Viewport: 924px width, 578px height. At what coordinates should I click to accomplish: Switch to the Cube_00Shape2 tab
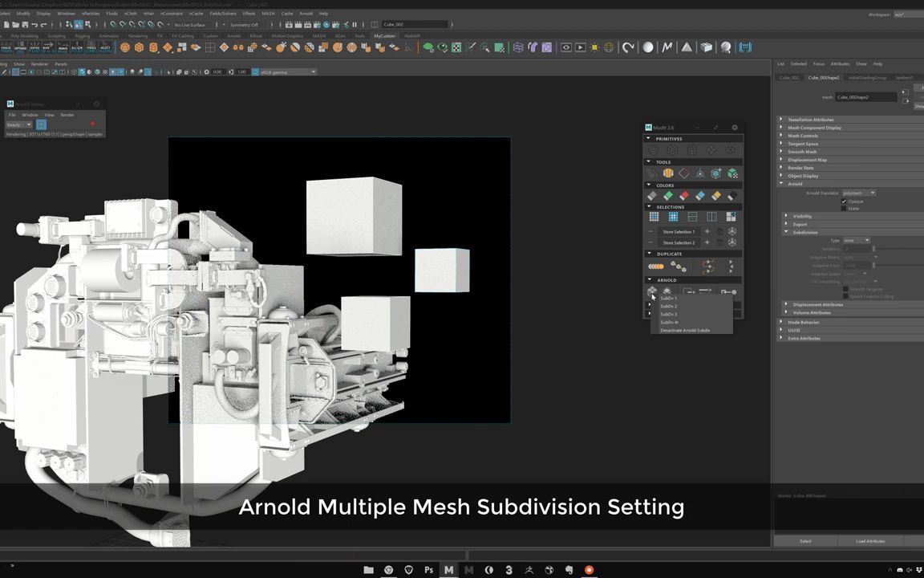click(823, 78)
